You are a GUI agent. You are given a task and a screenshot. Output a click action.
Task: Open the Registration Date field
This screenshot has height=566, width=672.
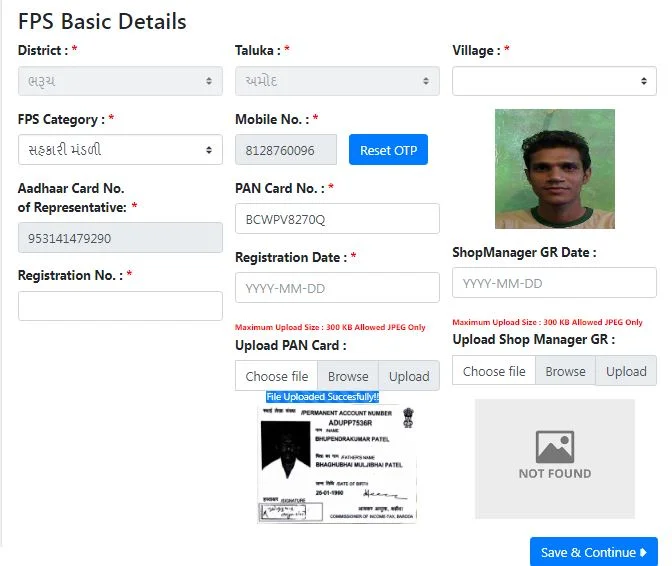(x=337, y=287)
